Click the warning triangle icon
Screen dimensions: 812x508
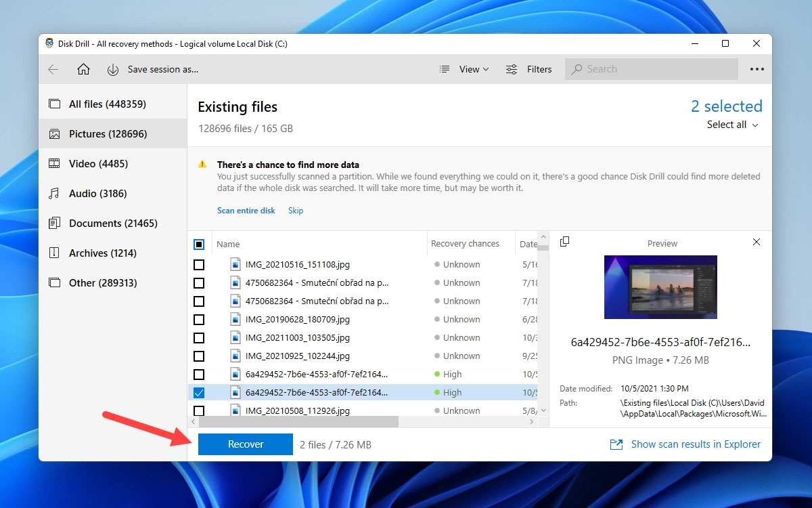[x=202, y=165]
